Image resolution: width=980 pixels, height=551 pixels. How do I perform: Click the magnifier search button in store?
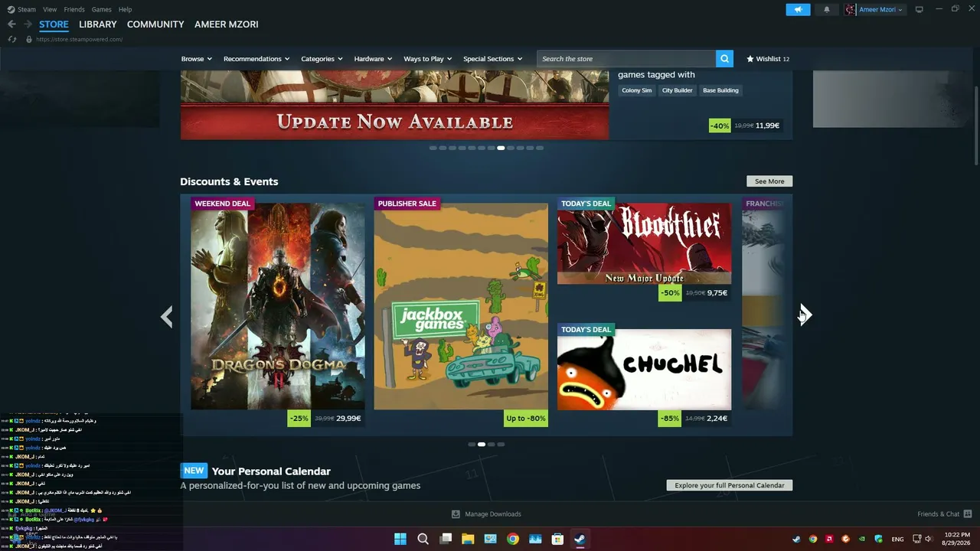point(724,59)
